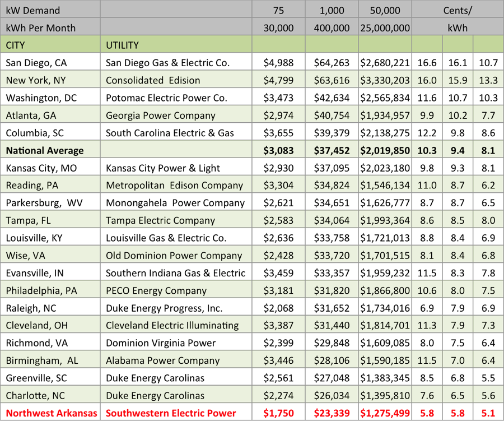
Task: Select the 'Louisville, KY' city cell
Action: click(x=50, y=238)
